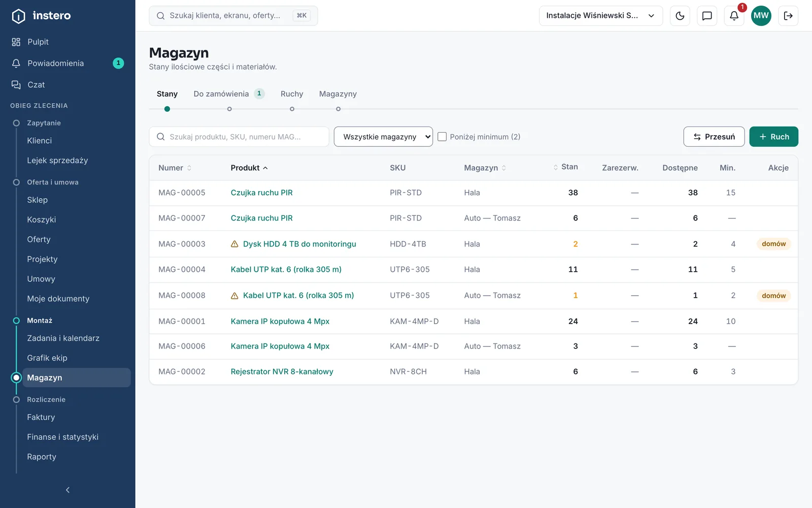
Task: Focus the Szukaj produktu search field
Action: pos(239,137)
